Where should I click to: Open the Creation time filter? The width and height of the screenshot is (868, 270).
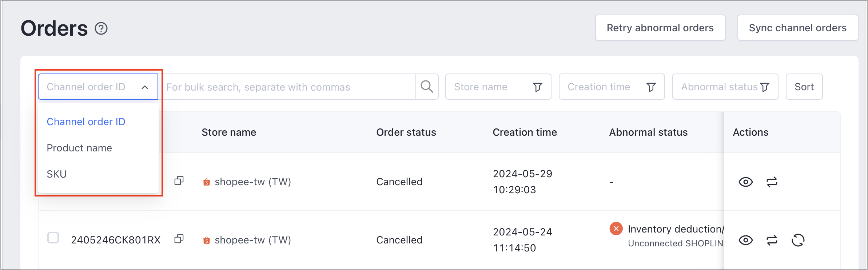(x=612, y=87)
